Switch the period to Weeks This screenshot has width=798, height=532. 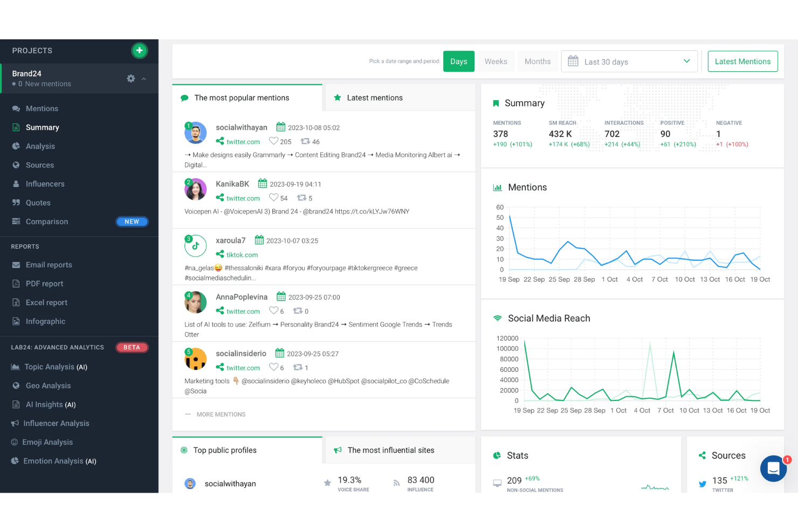coord(496,61)
